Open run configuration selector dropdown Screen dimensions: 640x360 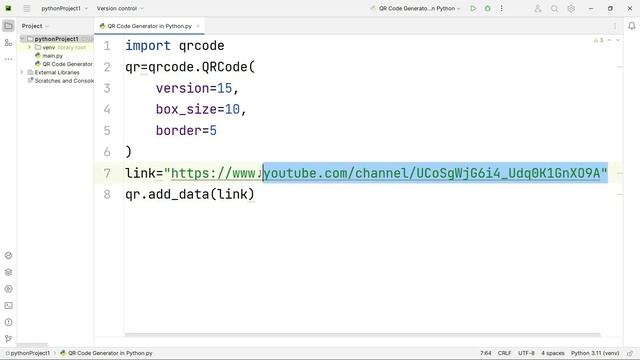[415, 8]
